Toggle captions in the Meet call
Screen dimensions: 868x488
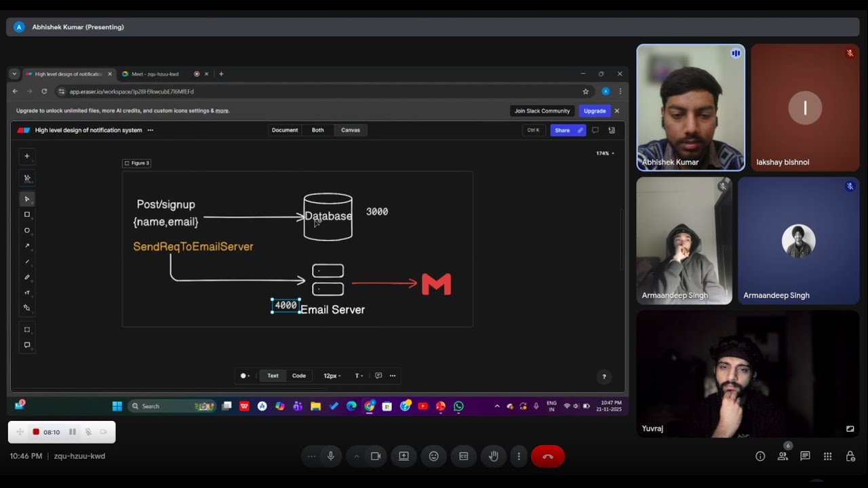463,456
